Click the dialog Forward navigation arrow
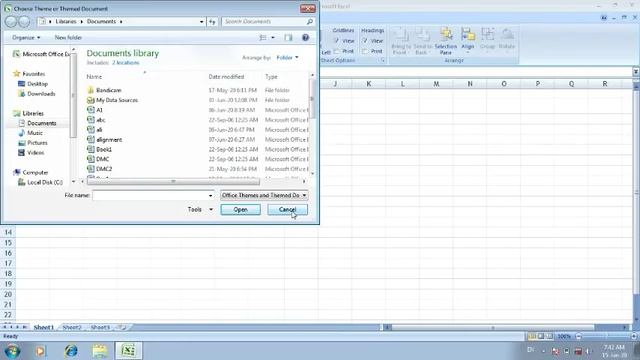The width and height of the screenshot is (640, 360). [x=24, y=22]
